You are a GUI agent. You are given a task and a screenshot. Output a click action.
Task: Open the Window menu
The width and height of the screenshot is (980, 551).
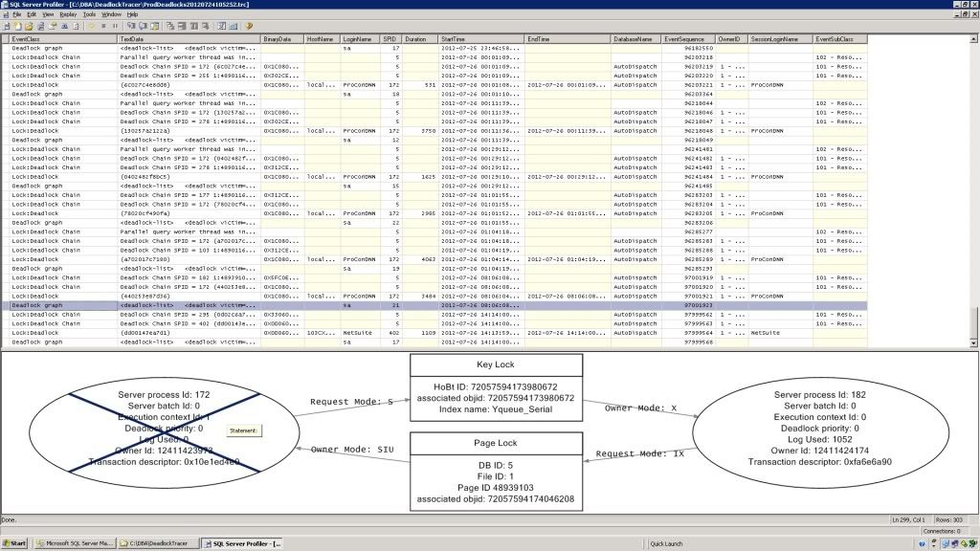[x=111, y=14]
